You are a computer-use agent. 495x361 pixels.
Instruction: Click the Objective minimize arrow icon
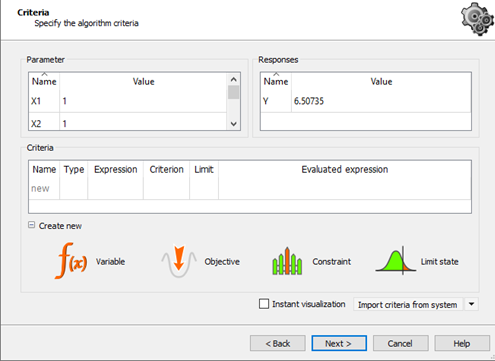coord(179,261)
